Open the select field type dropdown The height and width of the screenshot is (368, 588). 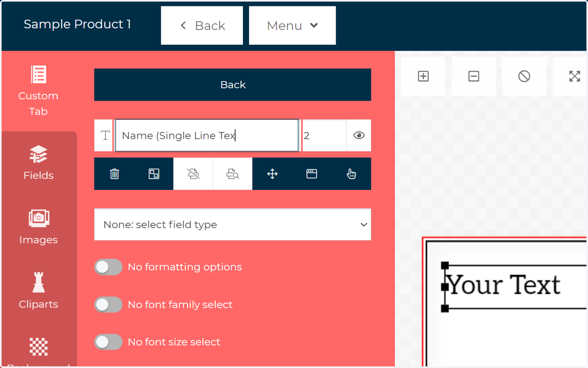pyautogui.click(x=232, y=225)
